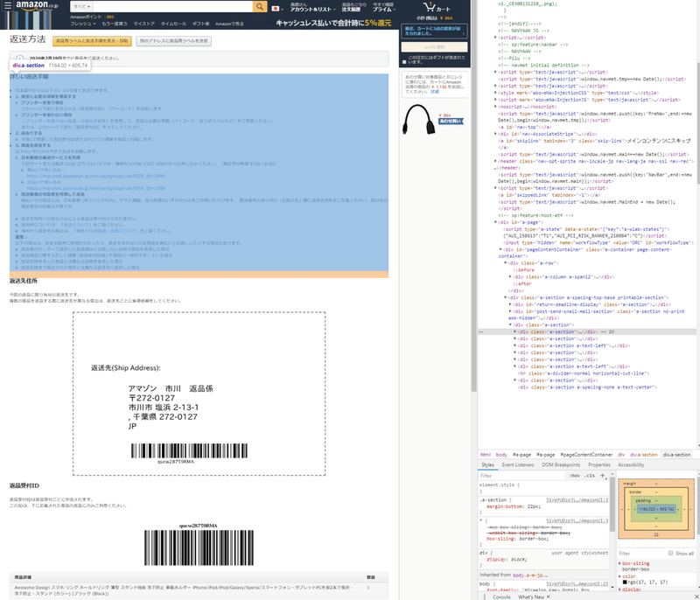Click the margin value 22 in the box model
This screenshot has height=600, width=700.
655,534
